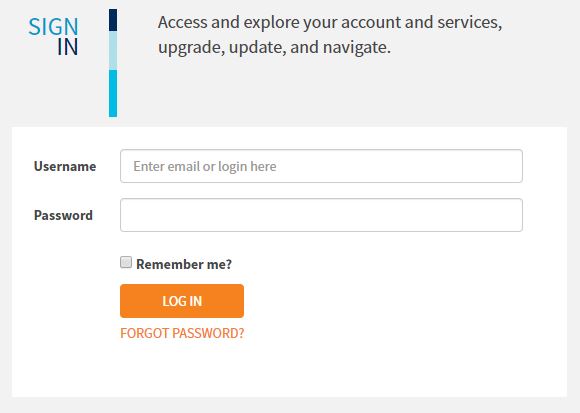Click the 'Enter email or login here' placeholder

(x=205, y=166)
